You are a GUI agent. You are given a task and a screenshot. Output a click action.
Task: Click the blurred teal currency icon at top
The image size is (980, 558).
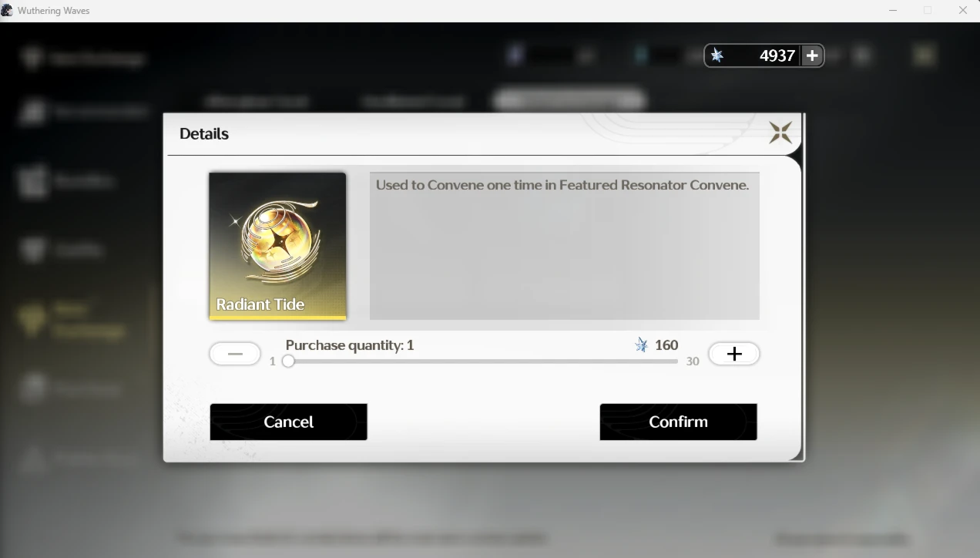tap(639, 55)
